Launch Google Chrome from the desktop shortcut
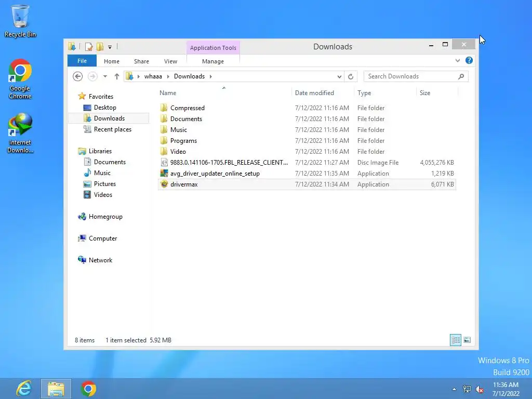Viewport: 532px width, 399px height. point(20,79)
